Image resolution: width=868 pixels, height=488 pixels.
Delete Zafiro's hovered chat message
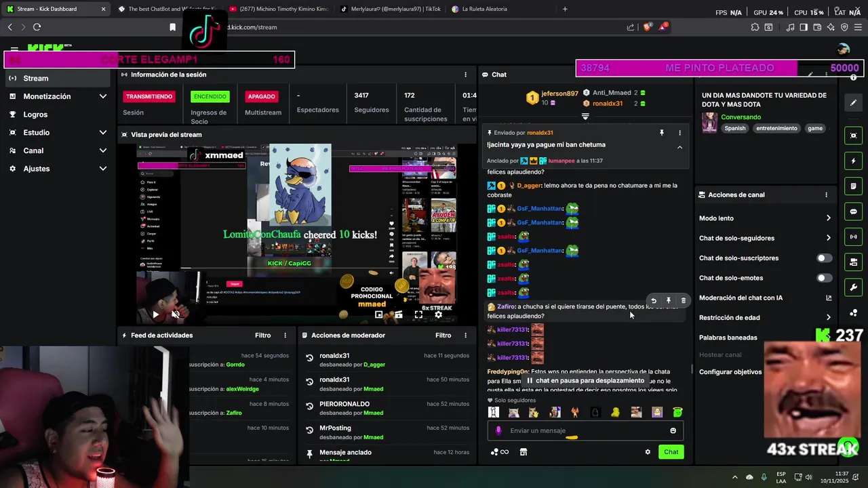point(683,300)
